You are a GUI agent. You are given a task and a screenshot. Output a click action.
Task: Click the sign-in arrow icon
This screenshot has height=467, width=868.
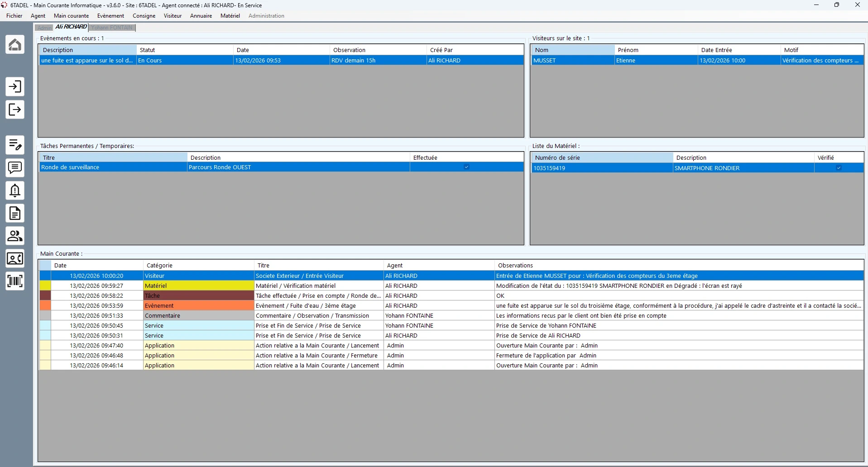(x=15, y=86)
